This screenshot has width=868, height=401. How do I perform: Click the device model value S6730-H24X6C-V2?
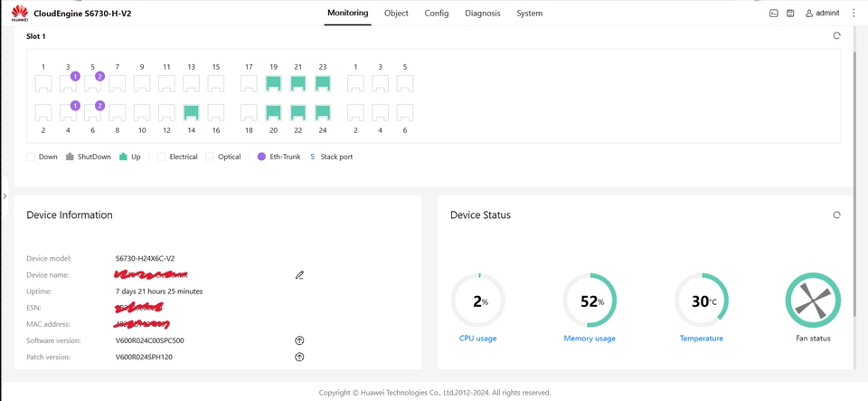[x=145, y=259]
